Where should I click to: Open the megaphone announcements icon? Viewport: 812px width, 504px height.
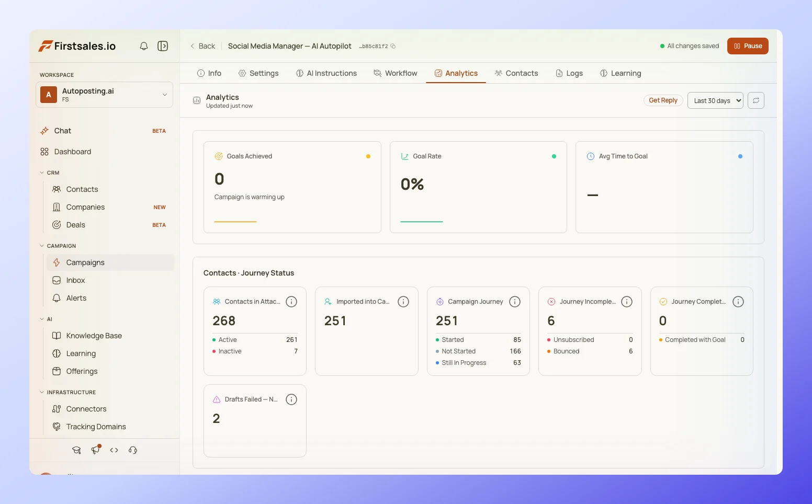pyautogui.click(x=95, y=450)
